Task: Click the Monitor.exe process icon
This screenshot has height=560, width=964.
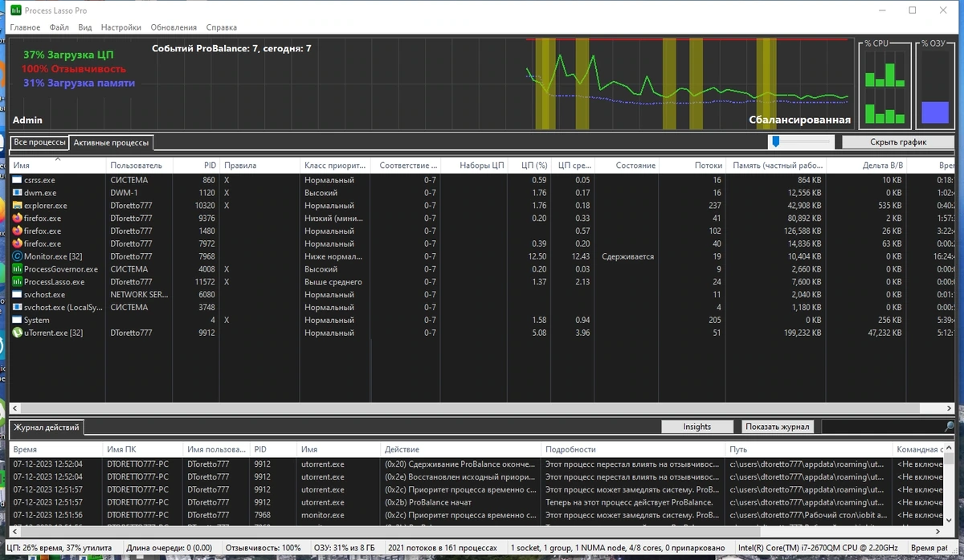Action: coord(18,256)
